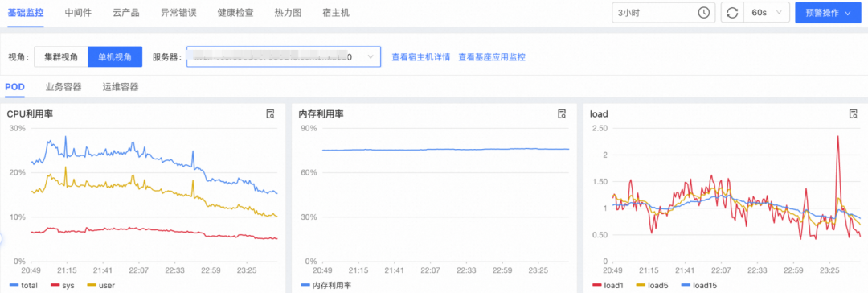Click the clock icon in time range field
This screenshot has height=293, width=868.
point(703,13)
